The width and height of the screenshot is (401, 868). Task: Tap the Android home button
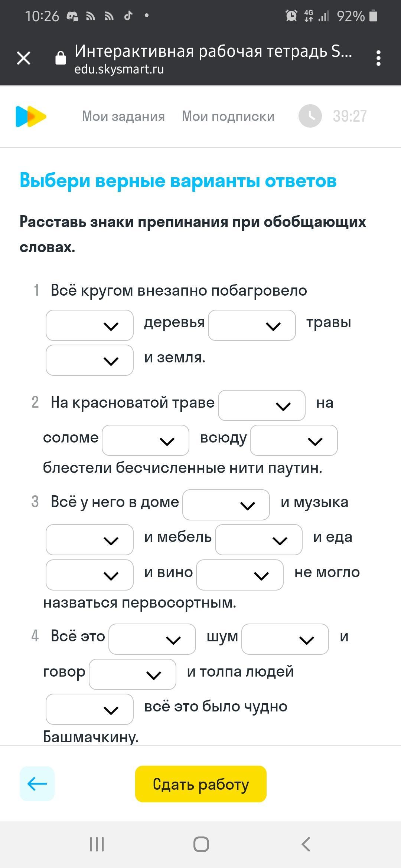201,844
